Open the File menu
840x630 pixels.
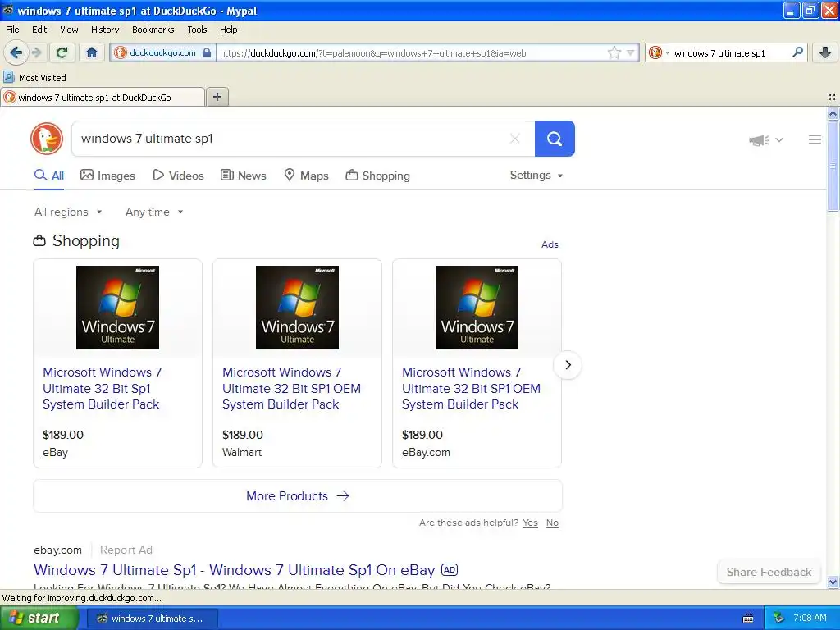pos(12,30)
